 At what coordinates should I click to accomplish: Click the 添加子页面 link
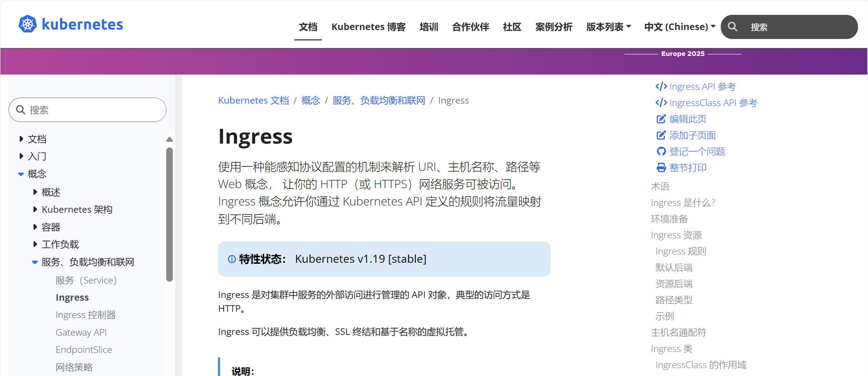click(692, 135)
